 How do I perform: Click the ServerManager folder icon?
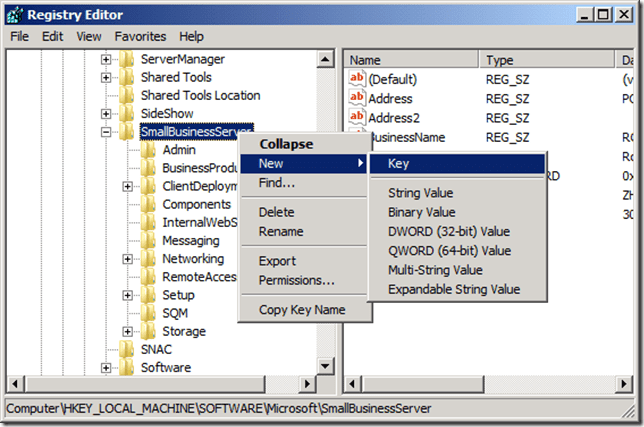point(126,60)
